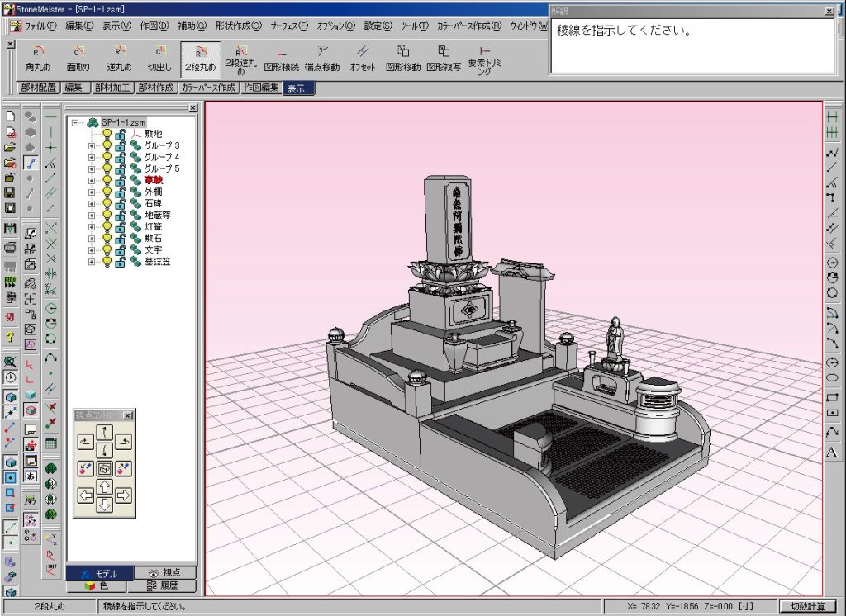This screenshot has height=616, width=846.
Task: Choose the オフセット offset tool
Action: tap(363, 59)
